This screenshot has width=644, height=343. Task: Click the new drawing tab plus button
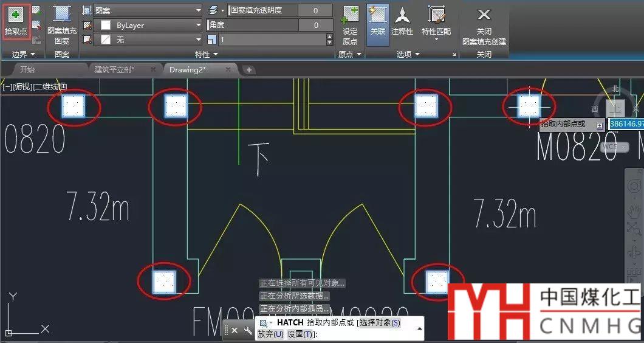coord(248,70)
